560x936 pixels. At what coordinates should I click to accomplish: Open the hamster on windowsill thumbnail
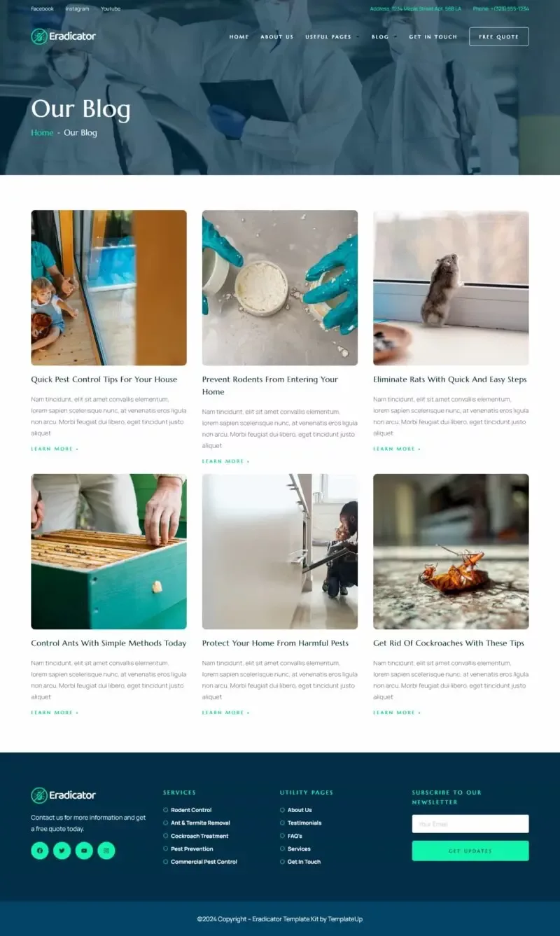tap(451, 288)
